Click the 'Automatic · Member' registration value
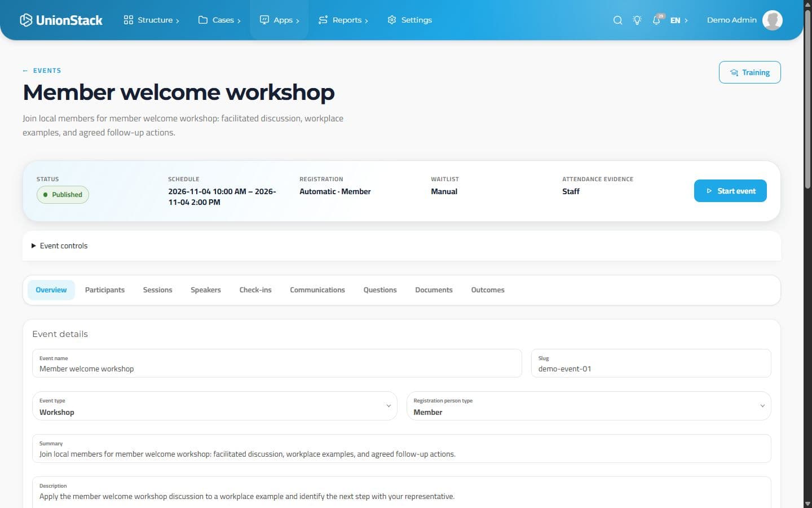 tap(335, 191)
